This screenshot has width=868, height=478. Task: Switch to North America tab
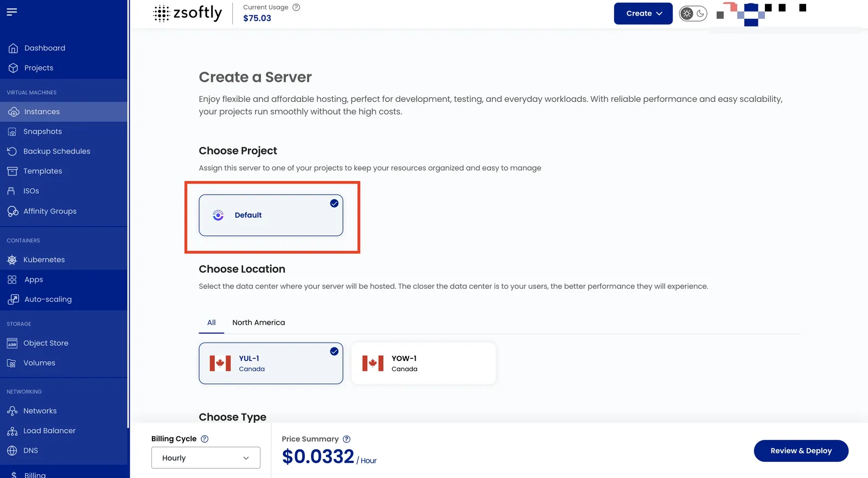tap(259, 322)
